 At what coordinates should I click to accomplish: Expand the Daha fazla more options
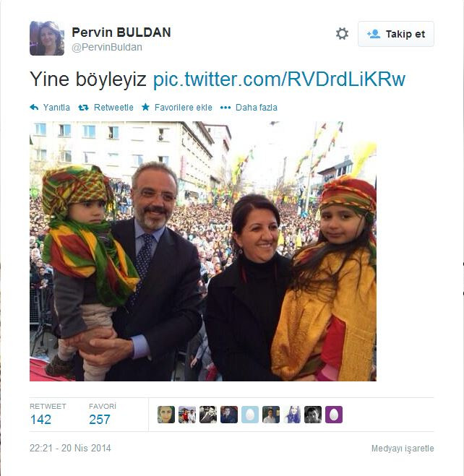249,108
